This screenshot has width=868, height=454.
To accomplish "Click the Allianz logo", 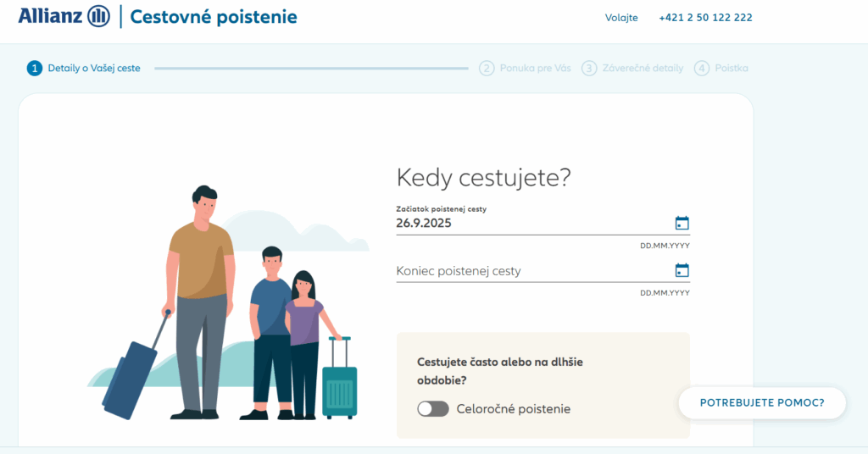I will (64, 16).
